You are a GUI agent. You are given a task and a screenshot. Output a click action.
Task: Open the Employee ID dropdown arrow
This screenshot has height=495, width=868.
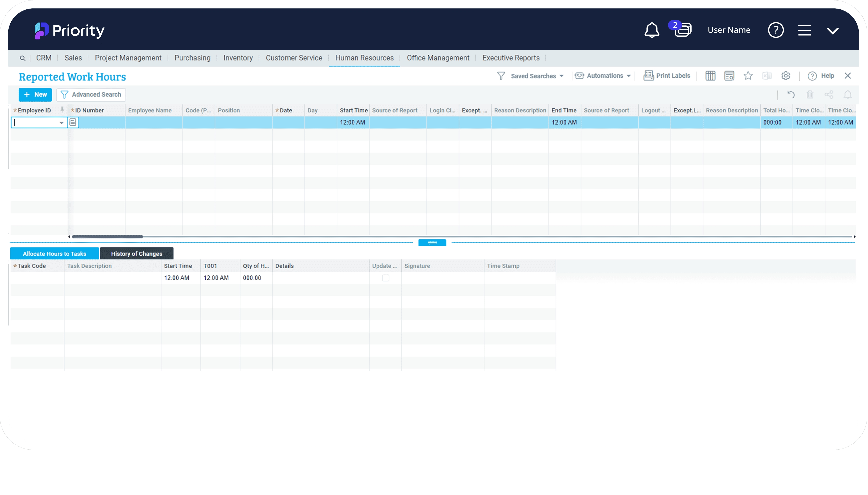click(x=61, y=123)
